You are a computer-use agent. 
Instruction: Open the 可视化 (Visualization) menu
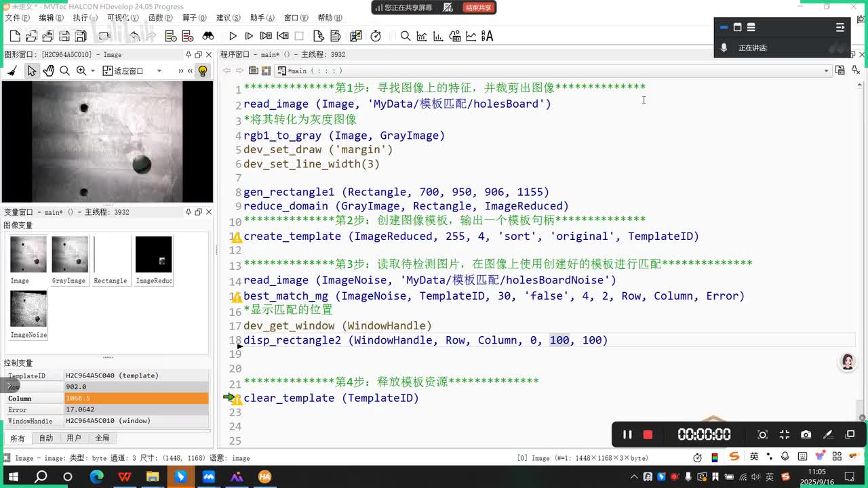tap(123, 18)
